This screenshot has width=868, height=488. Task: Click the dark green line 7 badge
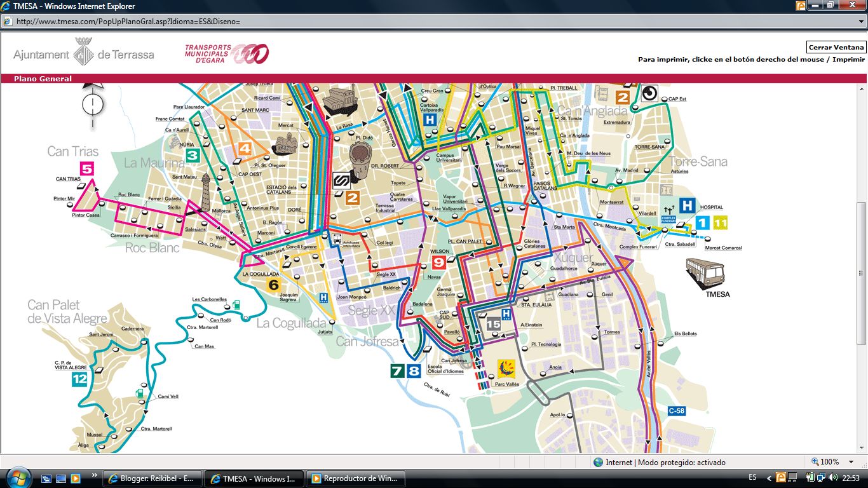397,371
